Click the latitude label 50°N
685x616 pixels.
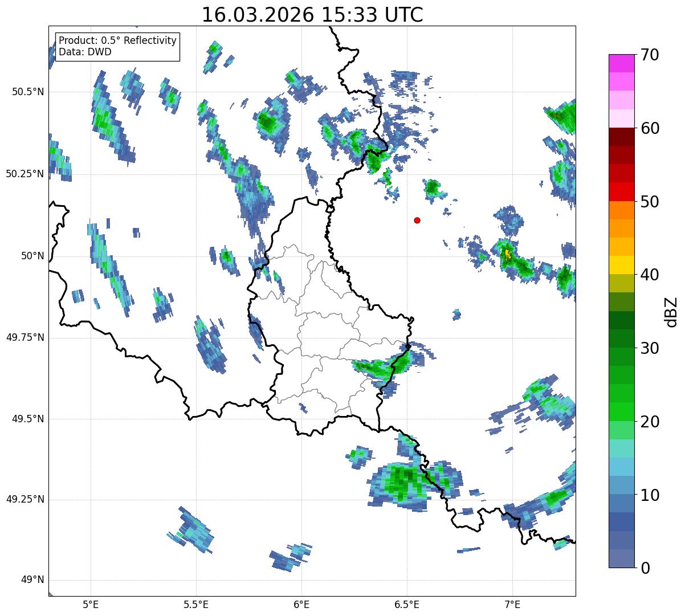click(x=32, y=256)
